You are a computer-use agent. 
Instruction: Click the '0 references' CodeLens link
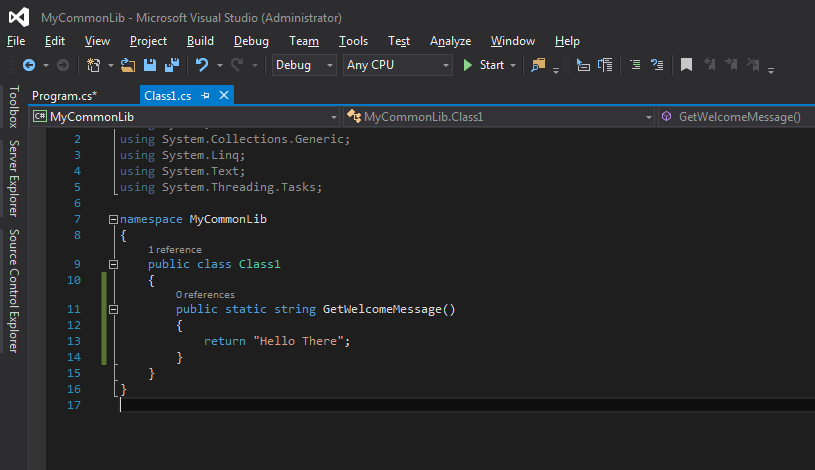click(205, 295)
